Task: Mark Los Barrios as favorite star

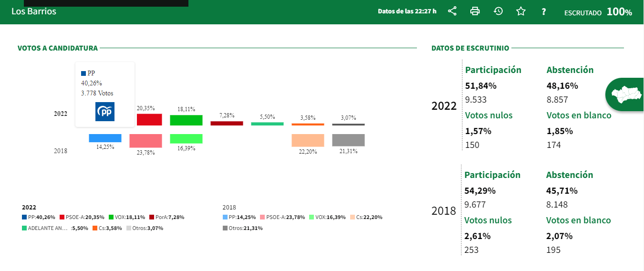Action: (521, 11)
